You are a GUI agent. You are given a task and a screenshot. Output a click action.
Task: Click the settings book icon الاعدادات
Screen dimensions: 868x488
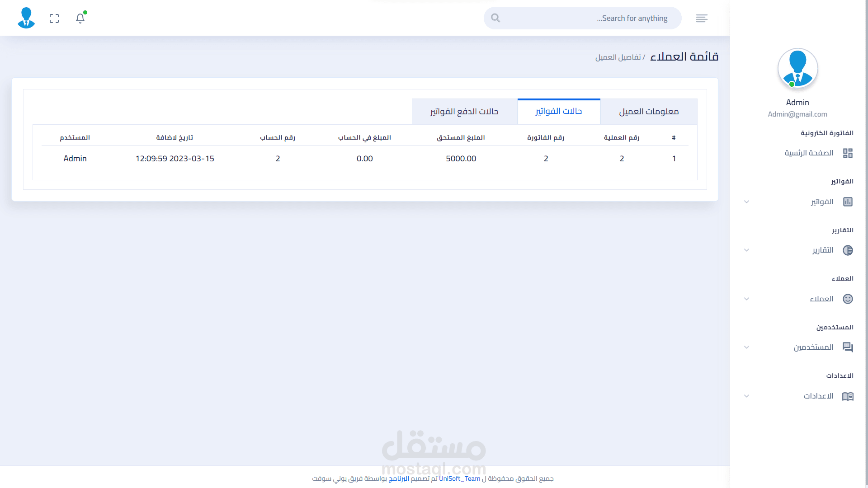click(x=848, y=396)
